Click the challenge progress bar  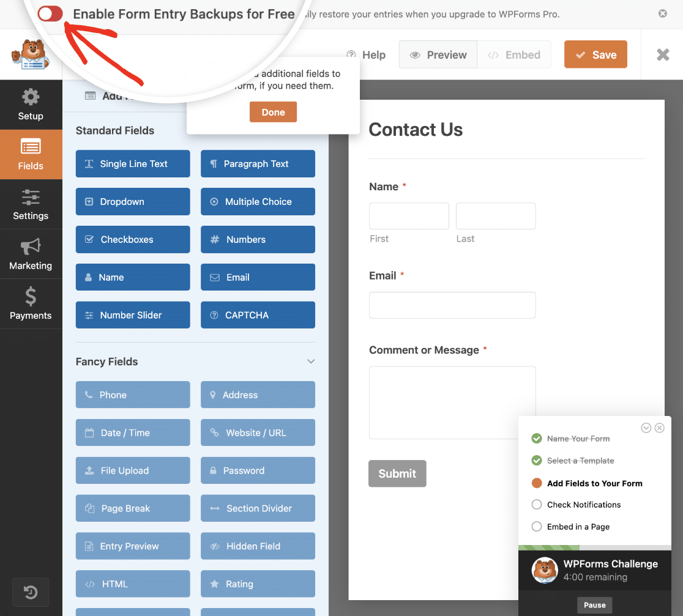(595, 547)
